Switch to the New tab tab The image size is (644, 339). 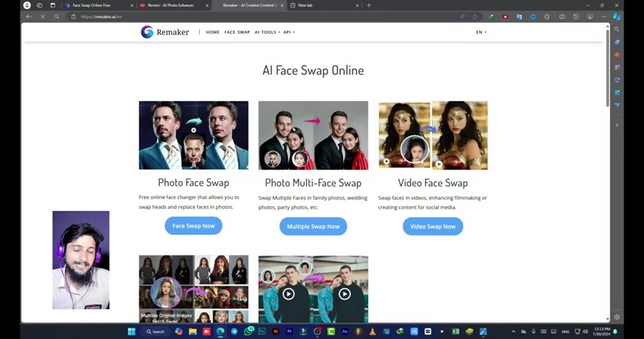323,5
